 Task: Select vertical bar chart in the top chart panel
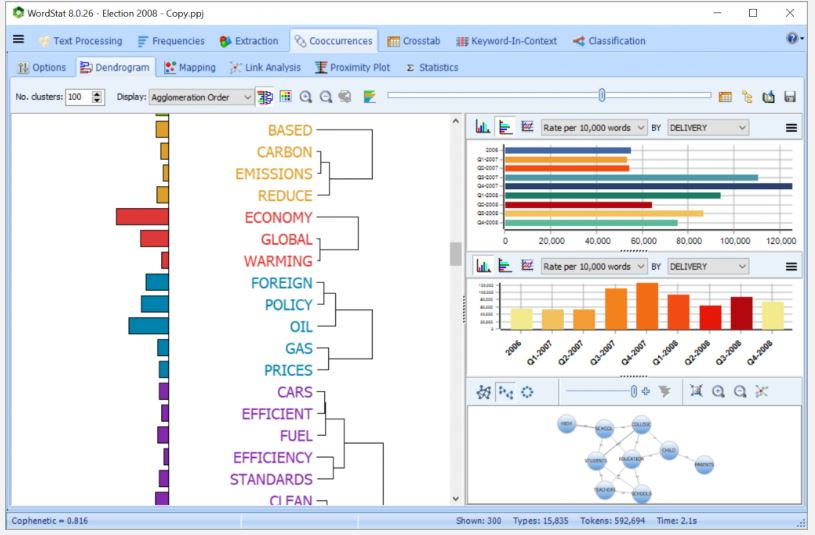(x=483, y=127)
